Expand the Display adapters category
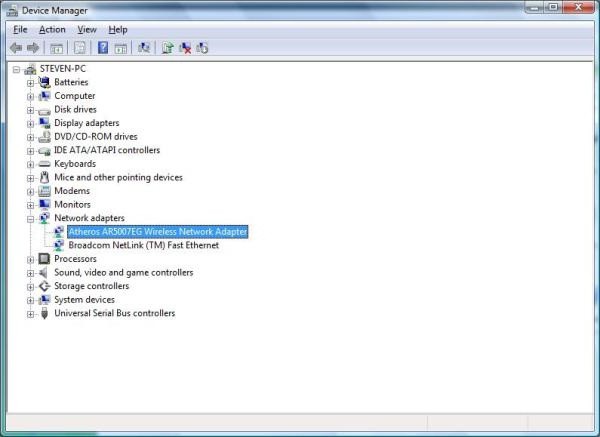600x437 pixels. pos(31,123)
